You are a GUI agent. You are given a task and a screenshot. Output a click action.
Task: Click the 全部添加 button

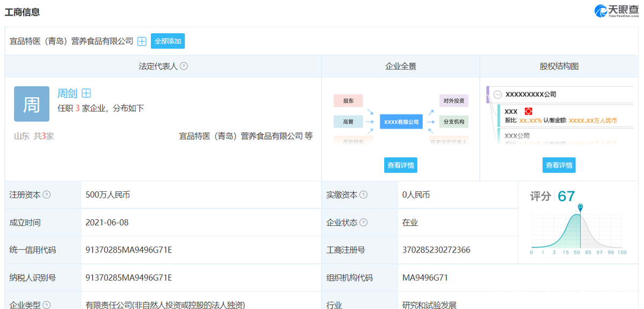168,41
